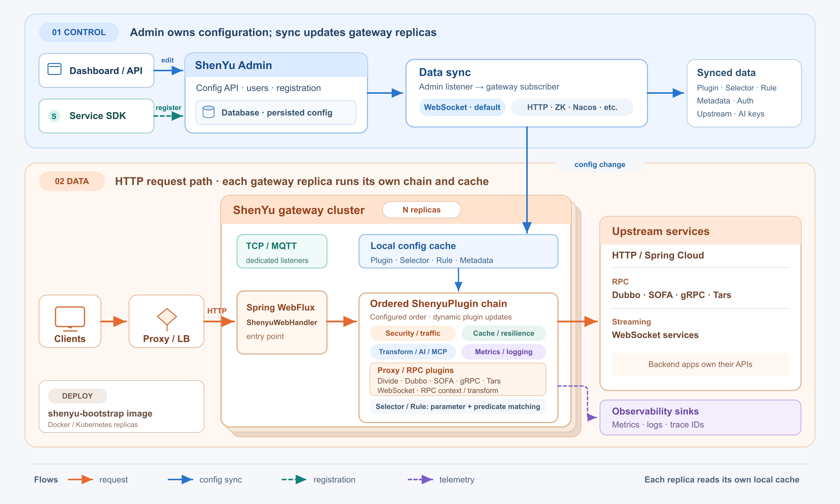The width and height of the screenshot is (840, 504).
Task: Click the N replicas pill
Action: (422, 210)
